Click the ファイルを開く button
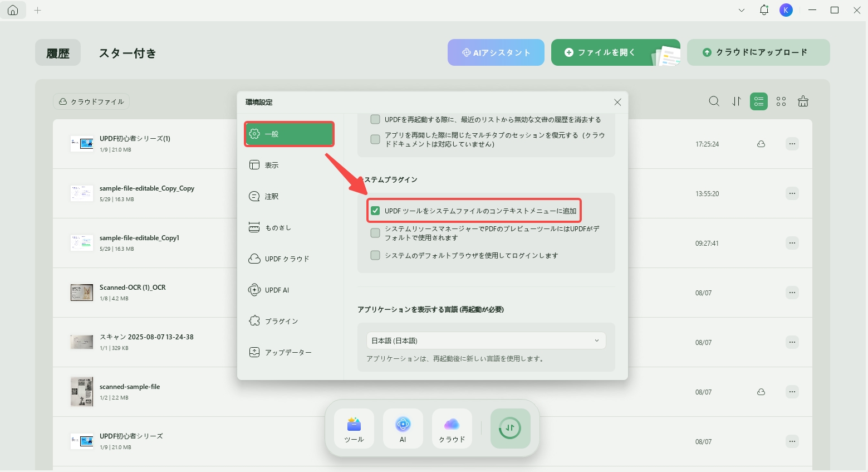This screenshot has width=868, height=472. pos(616,52)
